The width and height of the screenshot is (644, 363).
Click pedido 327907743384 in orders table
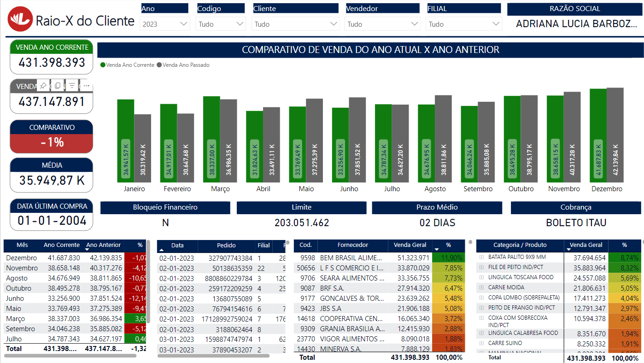(230, 258)
